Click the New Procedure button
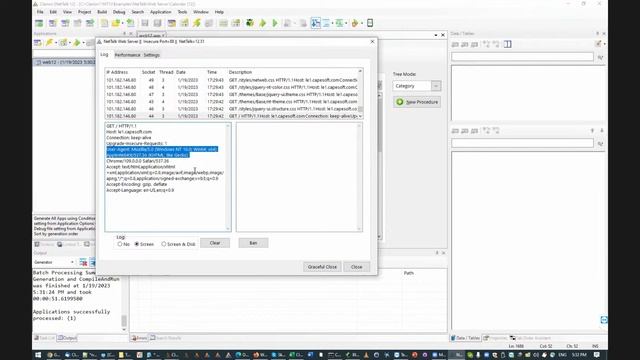The width and height of the screenshot is (640, 360). point(417,102)
